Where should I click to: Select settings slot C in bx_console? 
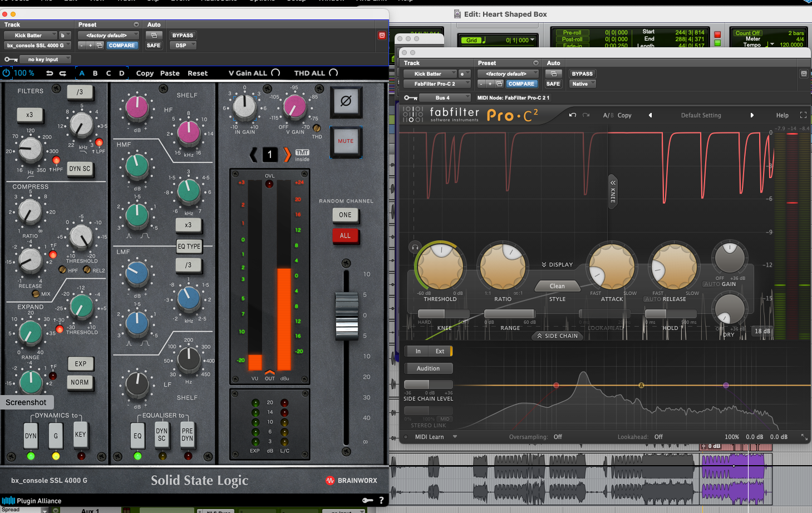[109, 73]
